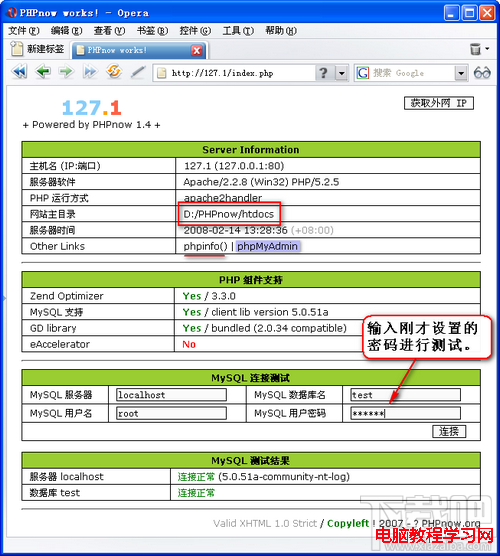Click the GD library bundled version text
Screen dimensions: 500x556
click(279, 328)
